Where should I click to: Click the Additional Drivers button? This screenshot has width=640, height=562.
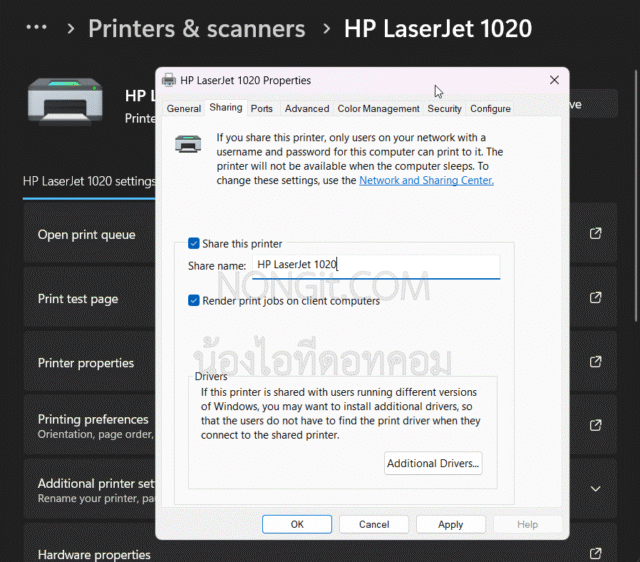(x=433, y=463)
